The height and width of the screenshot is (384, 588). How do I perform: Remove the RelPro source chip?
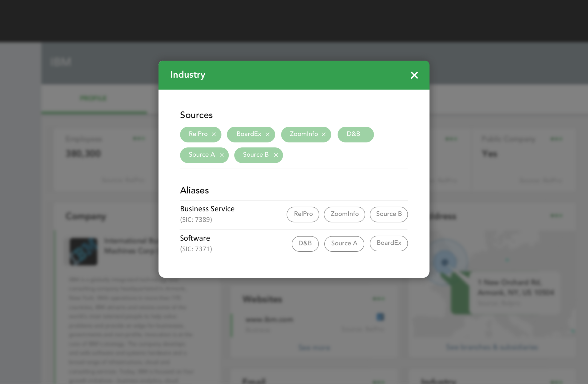pos(214,134)
